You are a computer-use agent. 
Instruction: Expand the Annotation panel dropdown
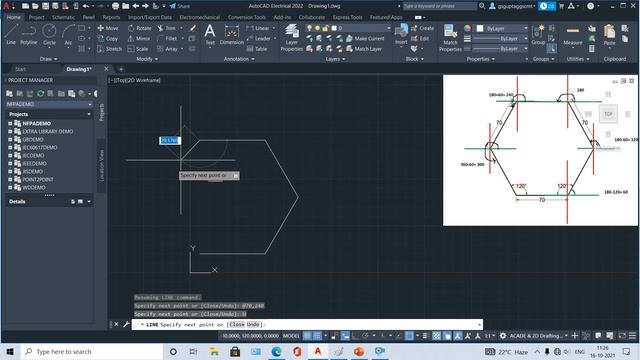point(239,59)
